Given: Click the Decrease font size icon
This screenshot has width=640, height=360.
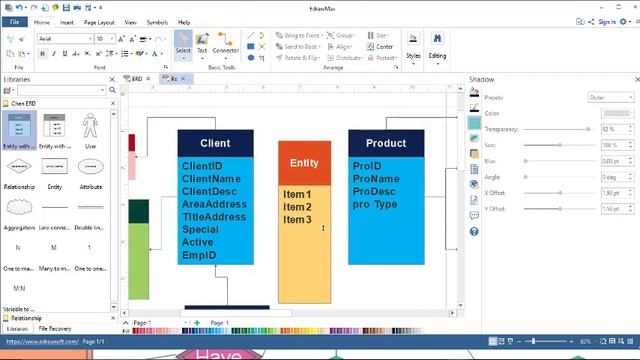Looking at the screenshot, I should (x=132, y=39).
